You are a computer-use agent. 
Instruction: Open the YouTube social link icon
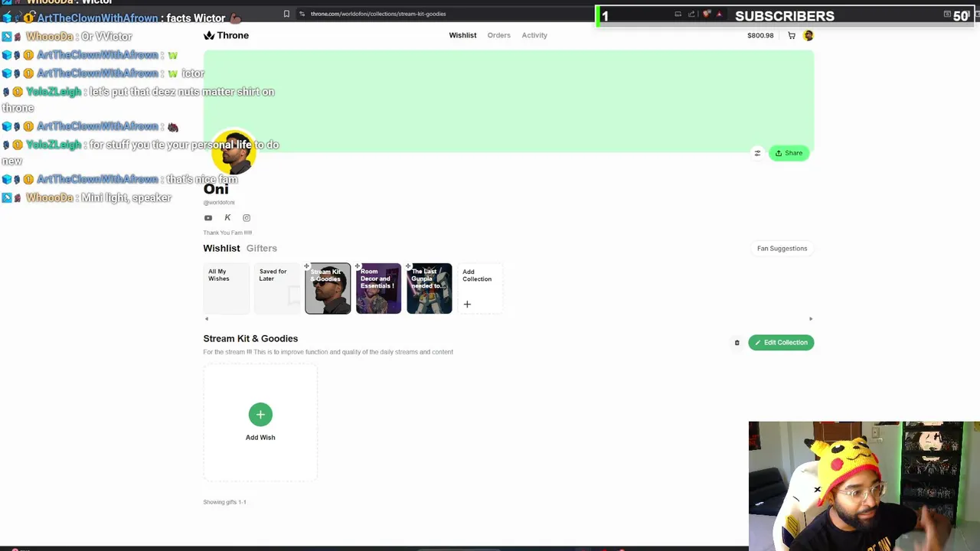click(208, 218)
